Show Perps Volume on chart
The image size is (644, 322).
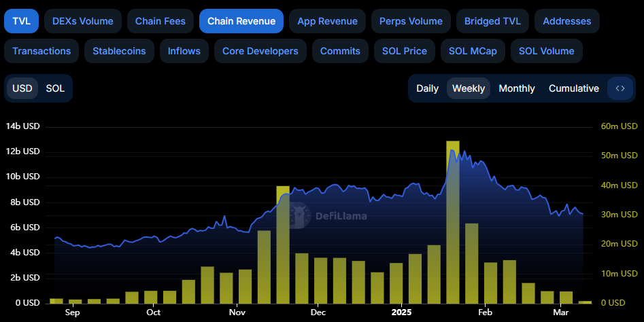click(x=411, y=21)
